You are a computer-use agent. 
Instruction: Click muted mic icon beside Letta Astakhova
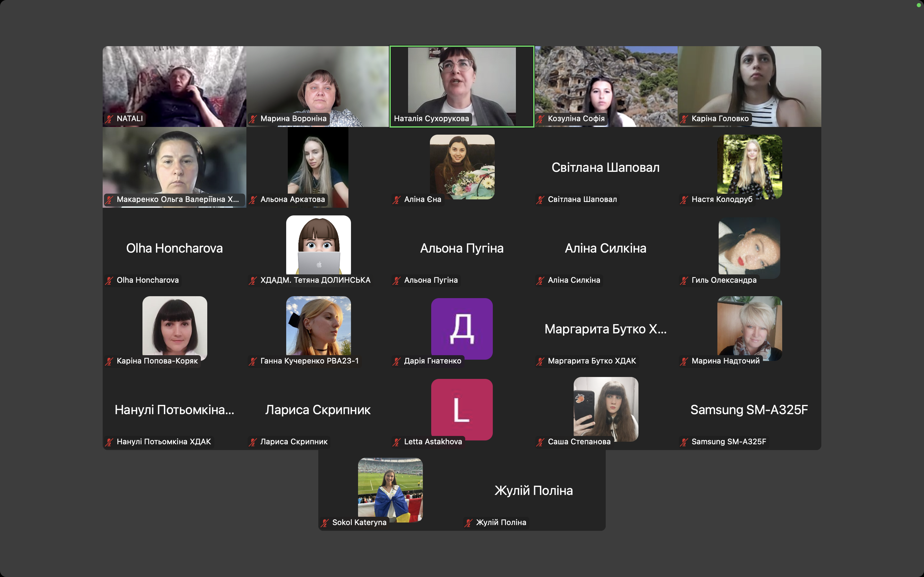[397, 442]
